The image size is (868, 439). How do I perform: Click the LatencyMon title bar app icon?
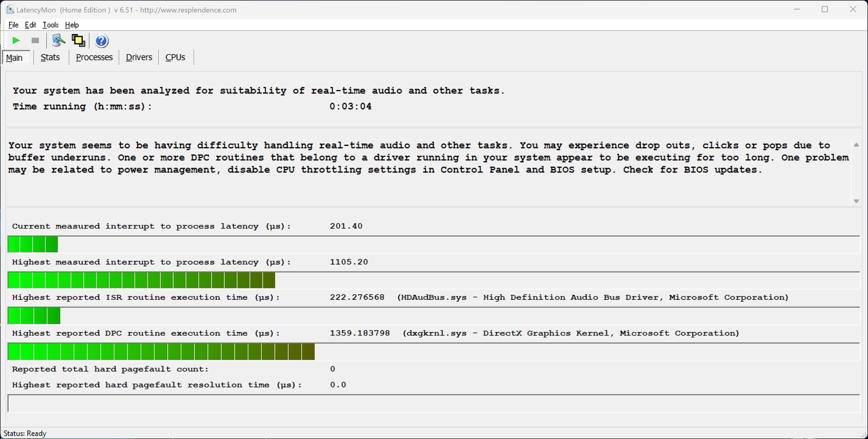(10, 9)
